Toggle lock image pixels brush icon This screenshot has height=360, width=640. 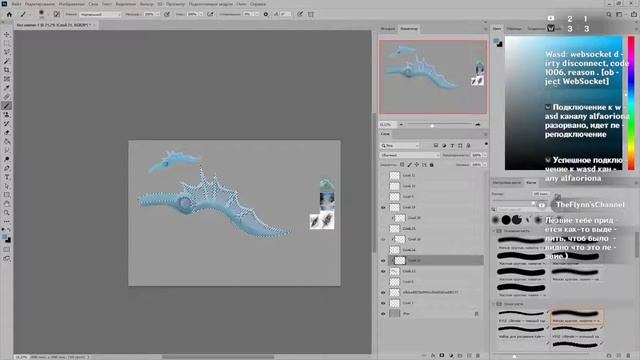(409, 164)
